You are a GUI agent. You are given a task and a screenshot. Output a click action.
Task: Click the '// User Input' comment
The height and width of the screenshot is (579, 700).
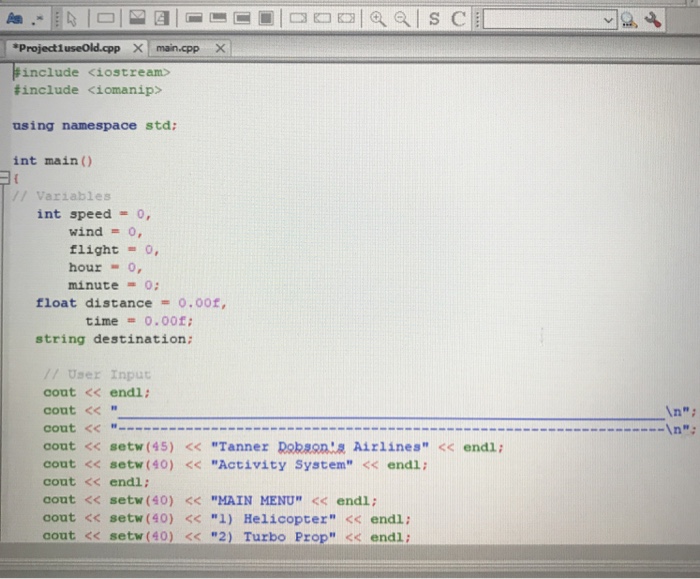97,375
